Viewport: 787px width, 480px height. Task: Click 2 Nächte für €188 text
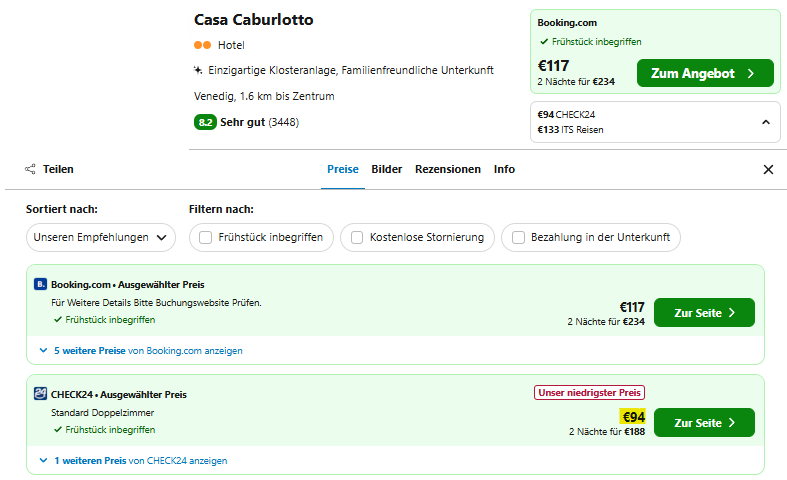[607, 431]
